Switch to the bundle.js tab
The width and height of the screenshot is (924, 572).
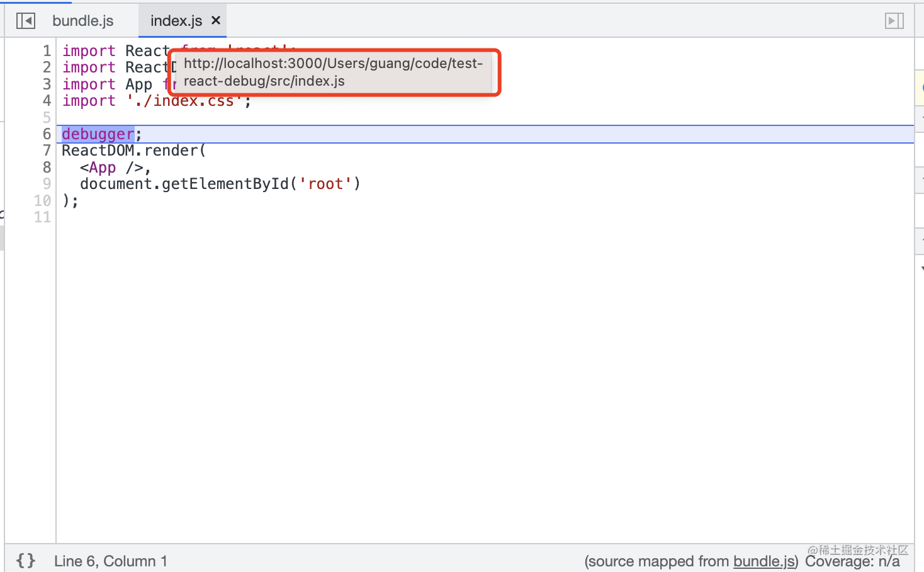point(82,21)
